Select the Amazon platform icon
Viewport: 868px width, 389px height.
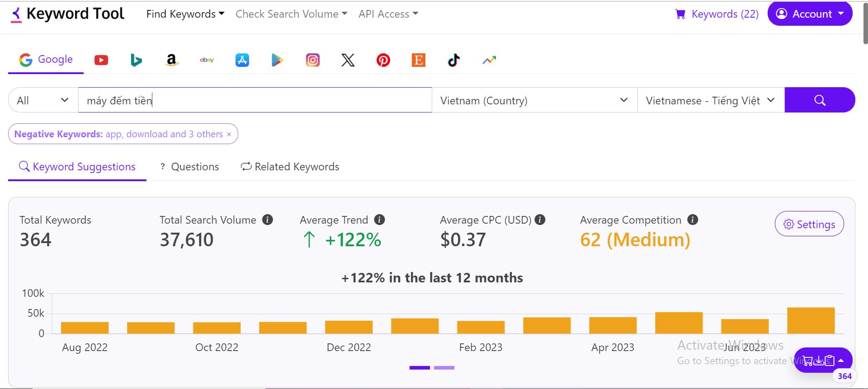click(x=171, y=60)
